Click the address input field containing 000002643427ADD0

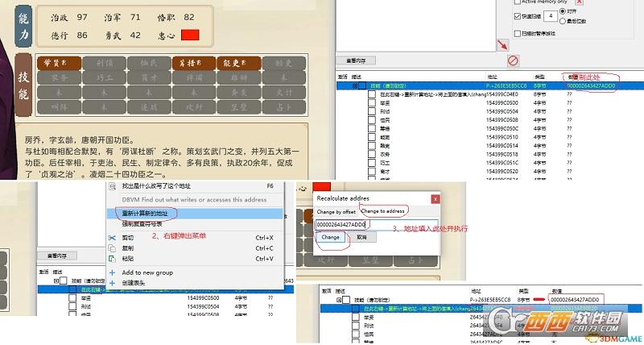coord(376,225)
